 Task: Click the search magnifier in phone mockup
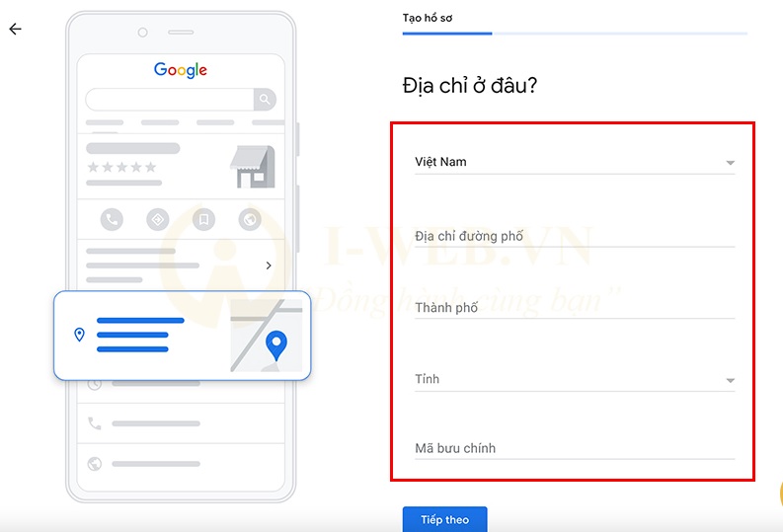pyautogui.click(x=265, y=100)
